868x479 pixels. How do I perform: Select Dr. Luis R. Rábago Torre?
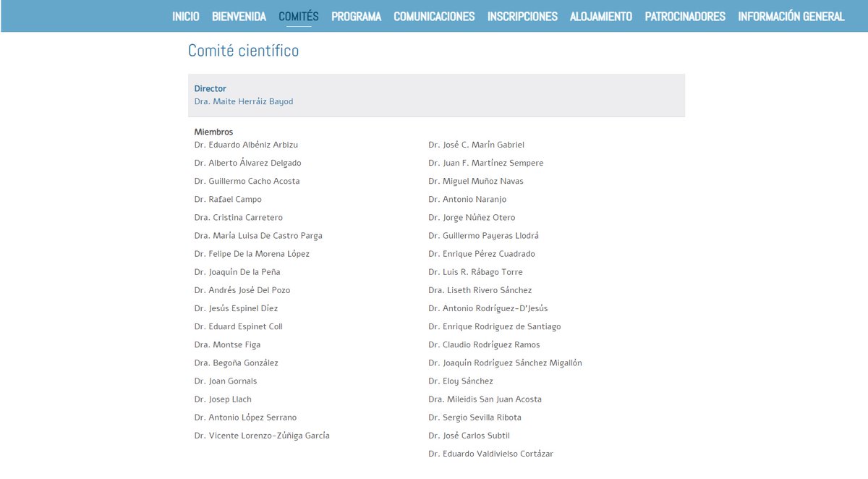(x=475, y=272)
